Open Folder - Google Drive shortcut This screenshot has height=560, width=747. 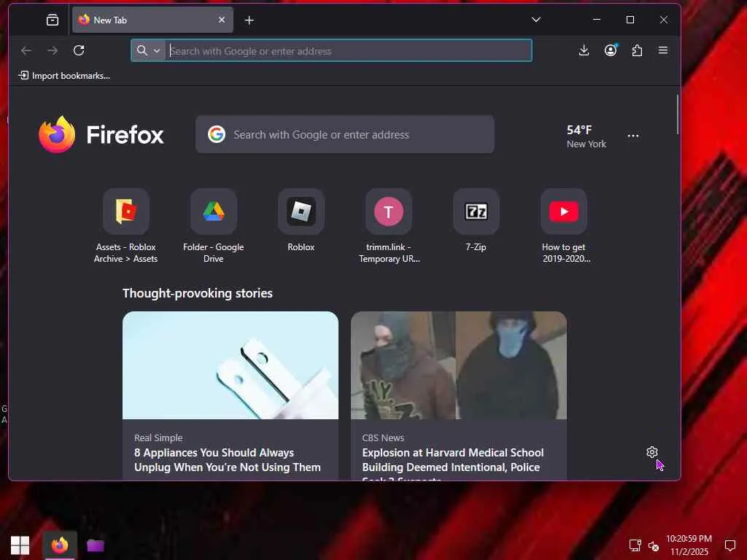(x=214, y=226)
